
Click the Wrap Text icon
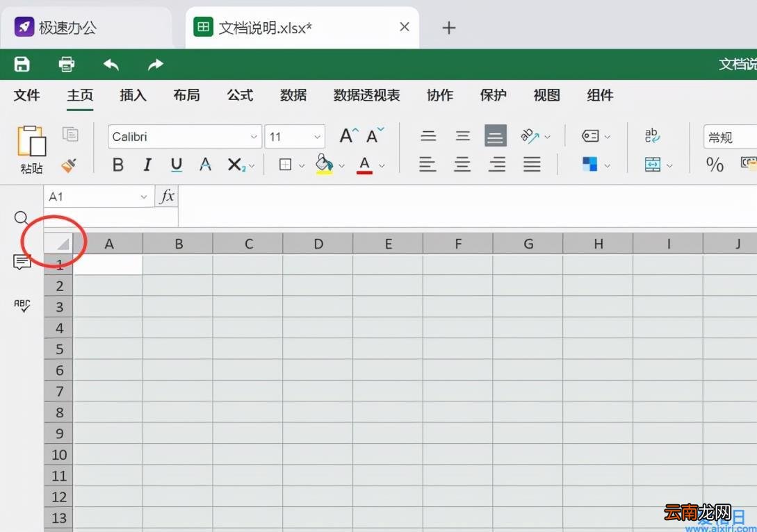coord(652,135)
